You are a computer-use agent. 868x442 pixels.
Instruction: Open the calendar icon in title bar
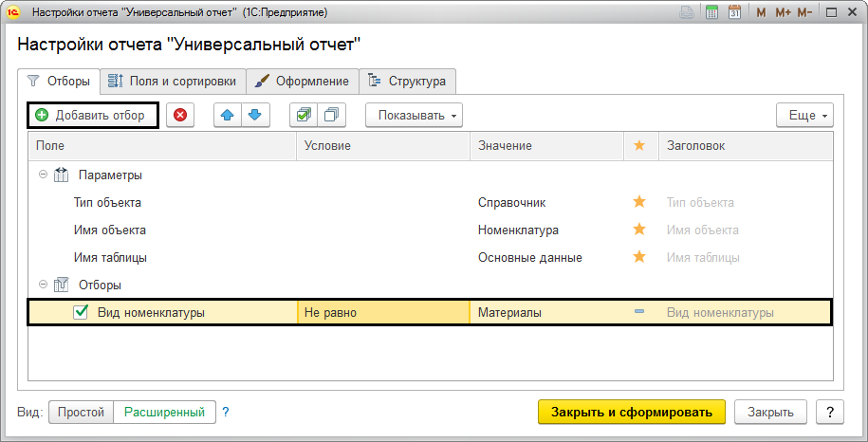coord(734,13)
